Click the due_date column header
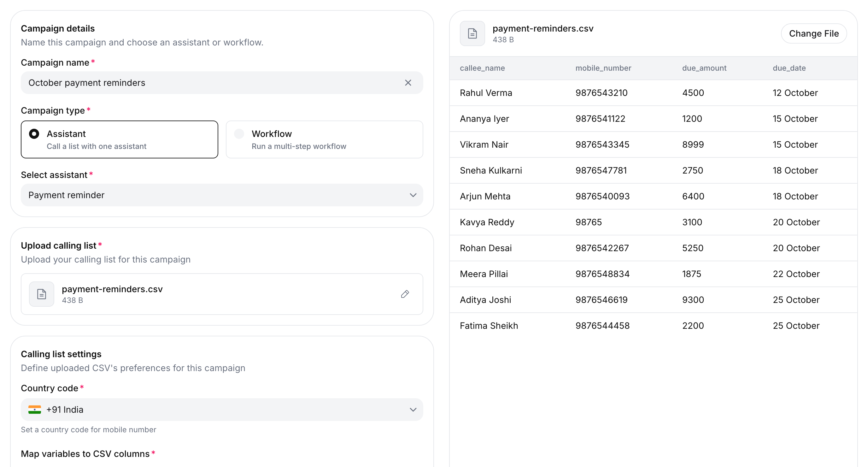 coord(789,68)
